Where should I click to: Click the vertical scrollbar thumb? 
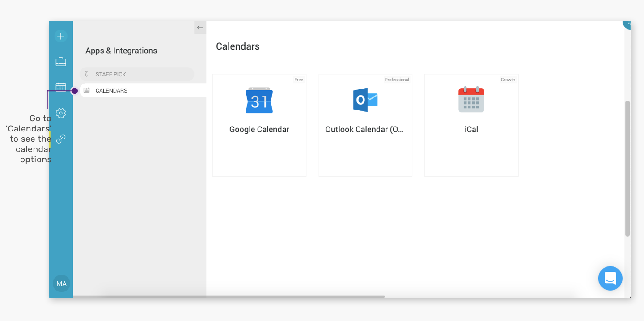(x=627, y=169)
